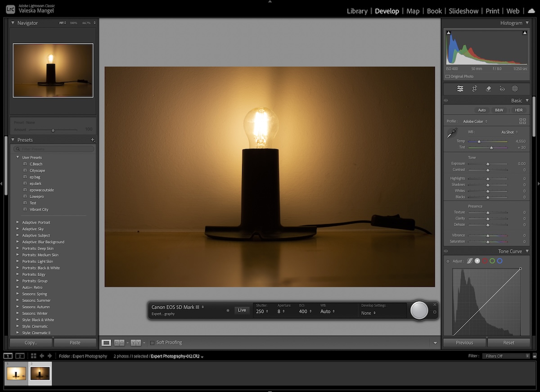Select the second filmstrip thumbnail
The height and width of the screenshot is (392, 540).
(x=40, y=374)
